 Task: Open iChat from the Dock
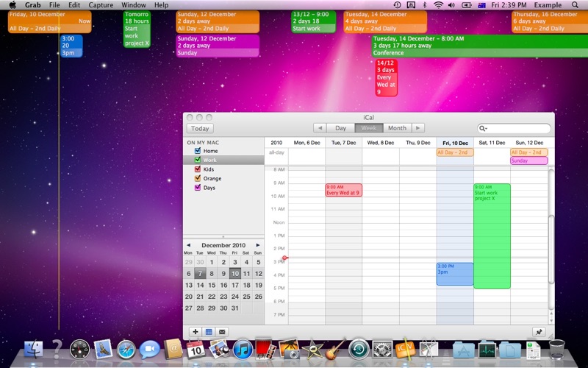coord(150,350)
